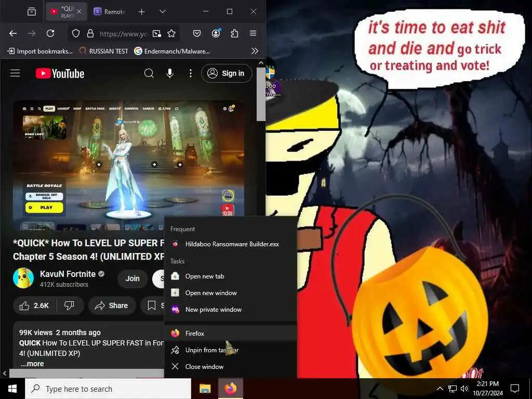Go back in Firefox
This screenshot has height=399, width=532.
pos(13,33)
